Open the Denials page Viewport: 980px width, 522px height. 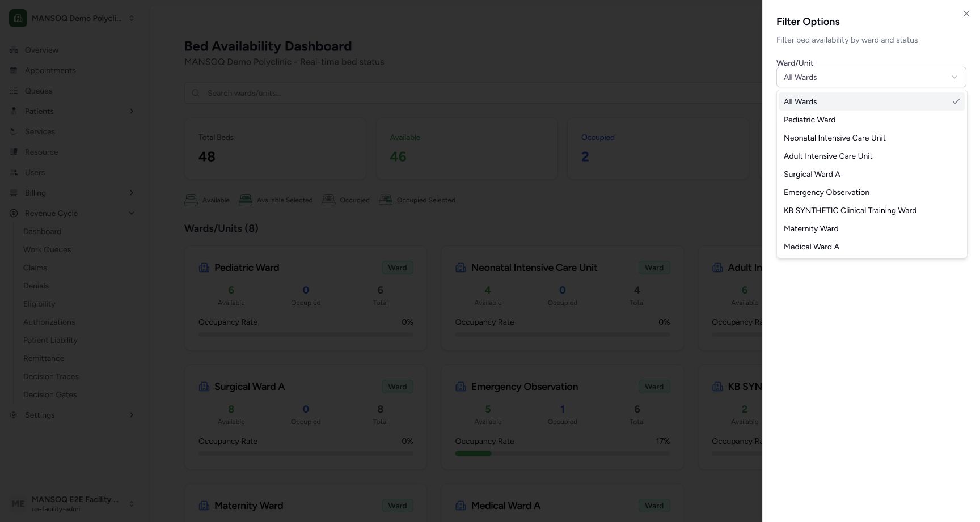pyautogui.click(x=36, y=286)
